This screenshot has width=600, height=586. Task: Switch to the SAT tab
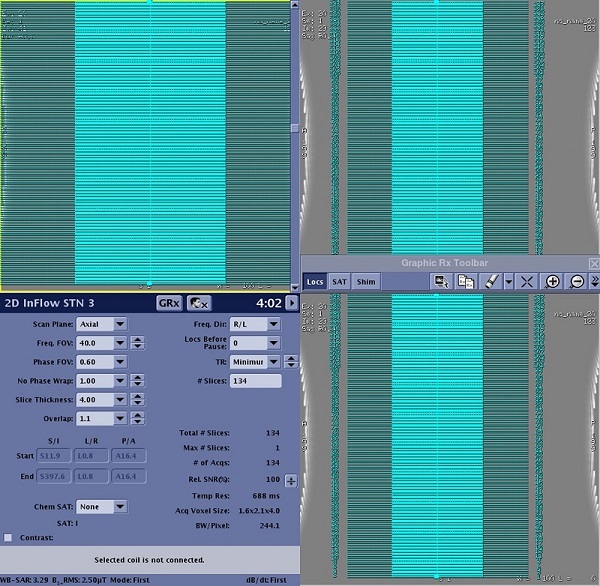tap(340, 282)
